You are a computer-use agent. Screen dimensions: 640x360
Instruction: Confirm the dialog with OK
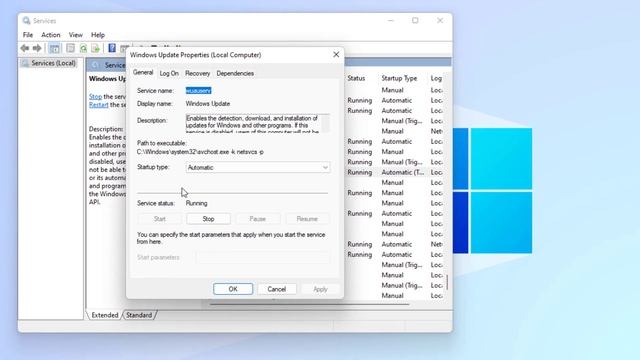point(233,289)
